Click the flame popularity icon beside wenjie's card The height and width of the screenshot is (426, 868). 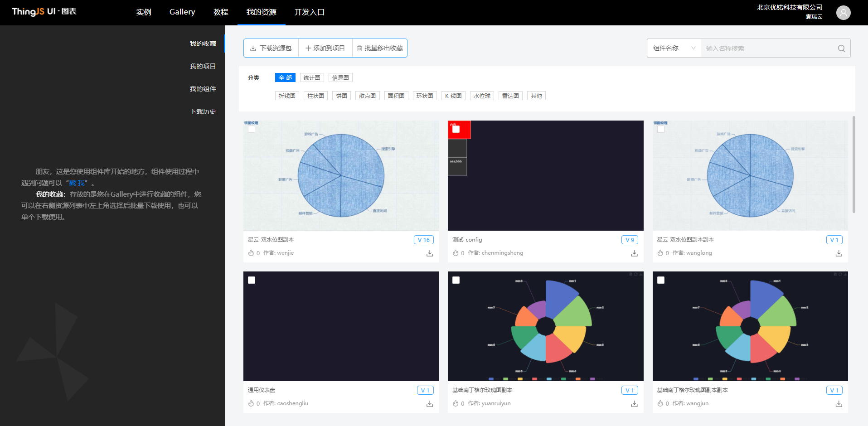click(x=251, y=253)
